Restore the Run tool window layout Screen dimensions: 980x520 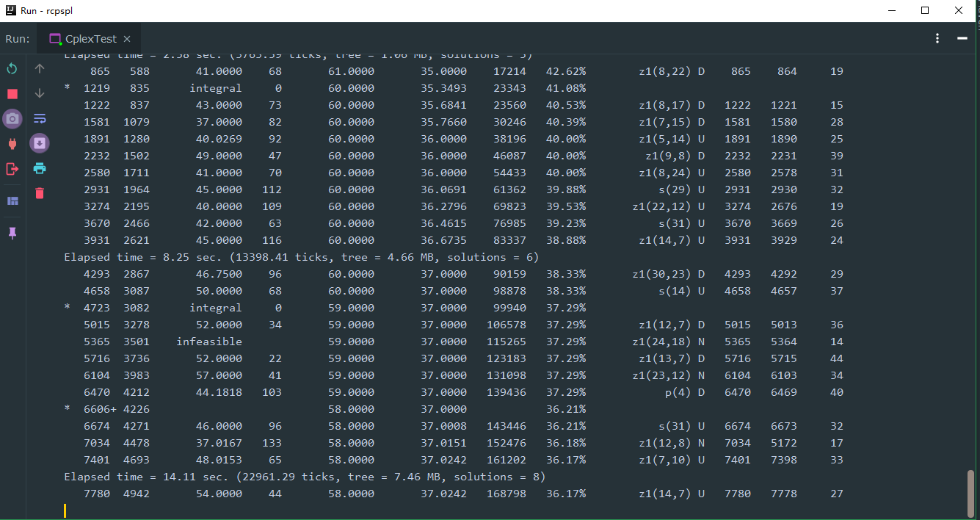(x=12, y=201)
